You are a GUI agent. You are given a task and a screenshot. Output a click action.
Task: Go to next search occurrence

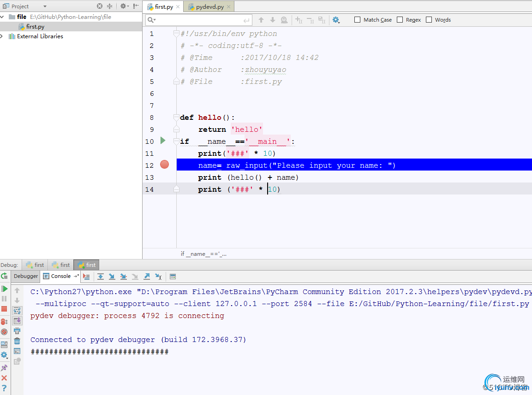(273, 20)
